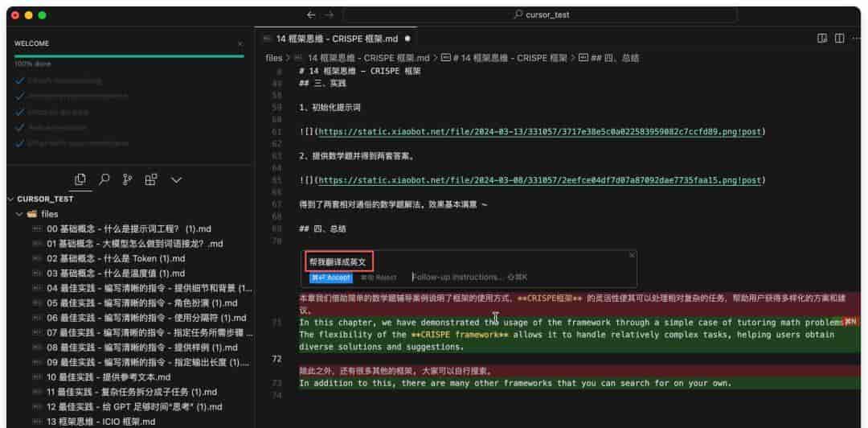Click line number 72 in the gutter

(276, 360)
